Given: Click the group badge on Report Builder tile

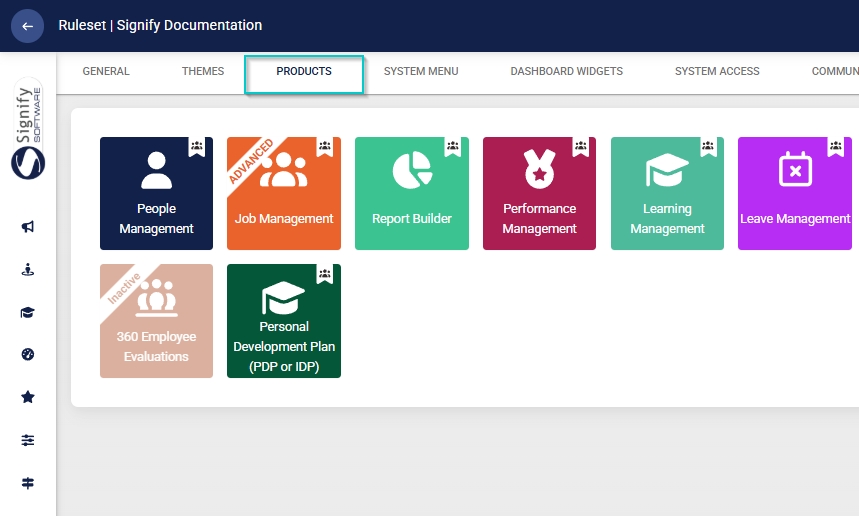Looking at the screenshot, I should pos(453,146).
